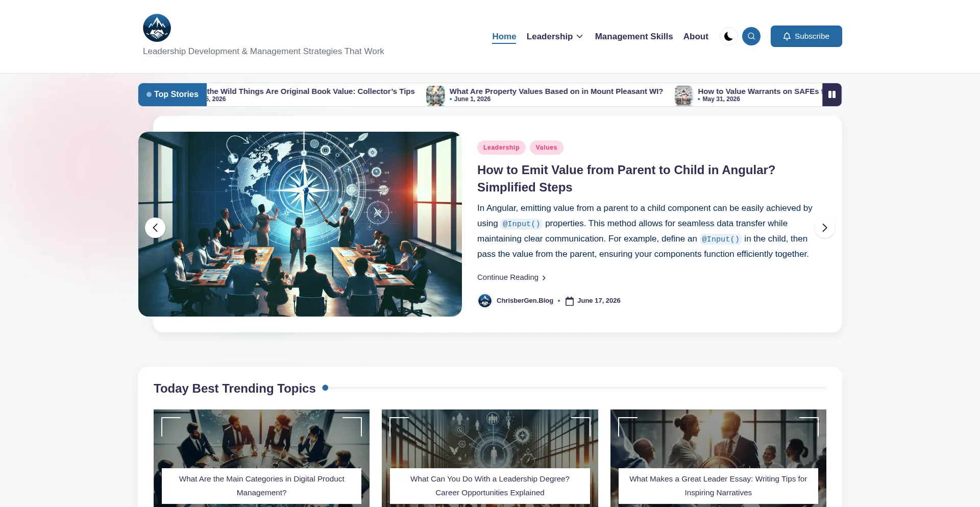Expand the Leadership dropdown menu
980x507 pixels.
click(x=555, y=37)
